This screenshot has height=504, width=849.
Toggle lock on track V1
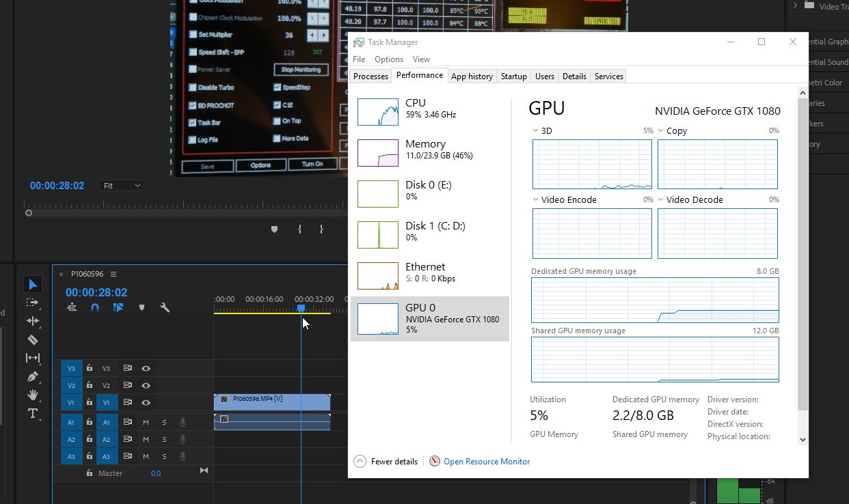pyautogui.click(x=90, y=403)
